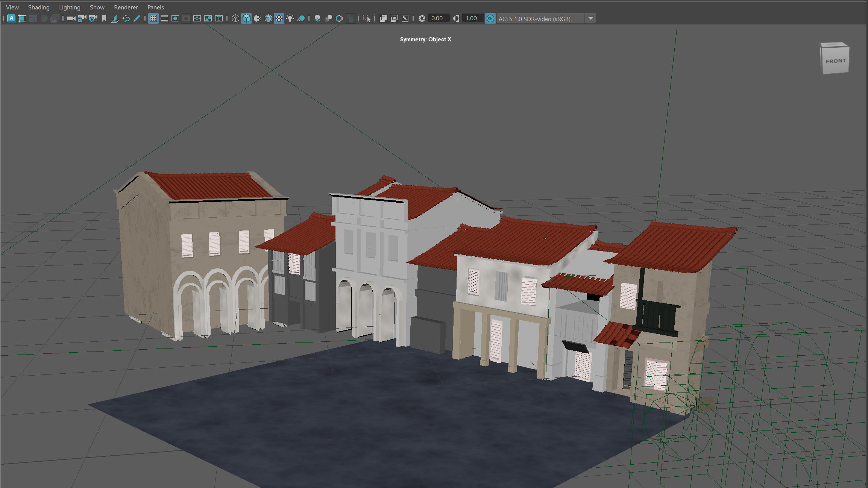
Task: Open the Lighting menu
Action: 70,7
